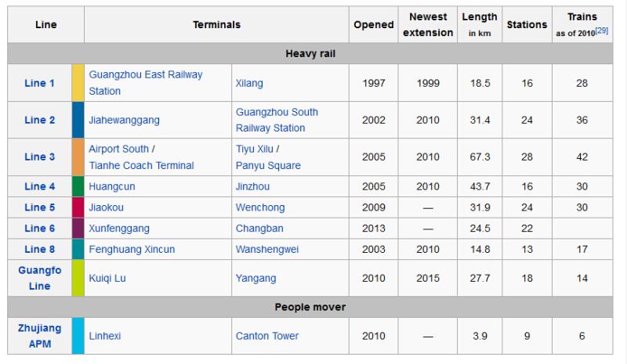
Task: Click the Stations column header
Action: point(527,25)
